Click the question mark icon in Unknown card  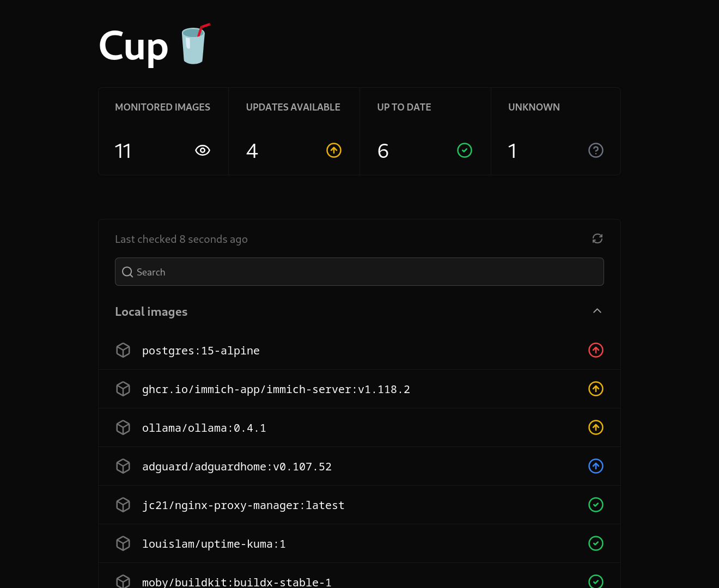[596, 150]
